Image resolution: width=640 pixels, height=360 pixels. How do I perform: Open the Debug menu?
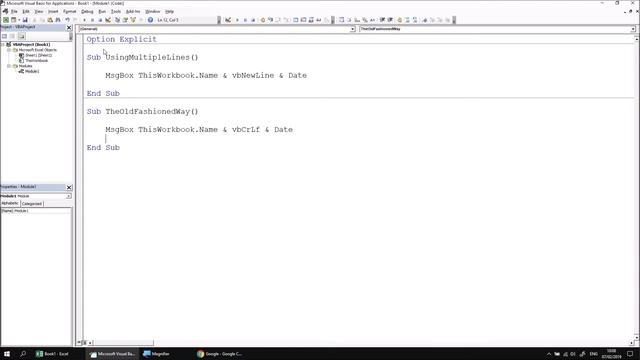point(87,11)
